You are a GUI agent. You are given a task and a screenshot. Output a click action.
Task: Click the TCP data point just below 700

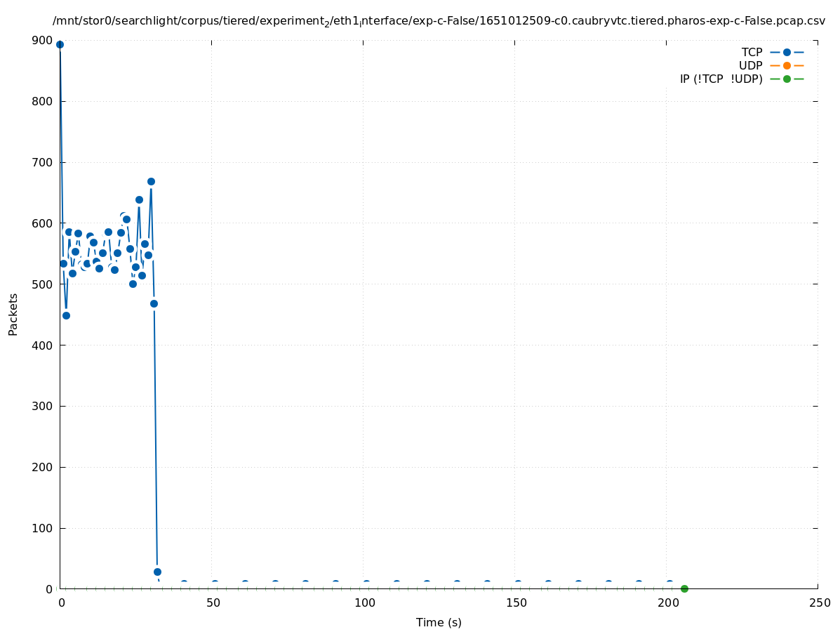click(x=151, y=181)
